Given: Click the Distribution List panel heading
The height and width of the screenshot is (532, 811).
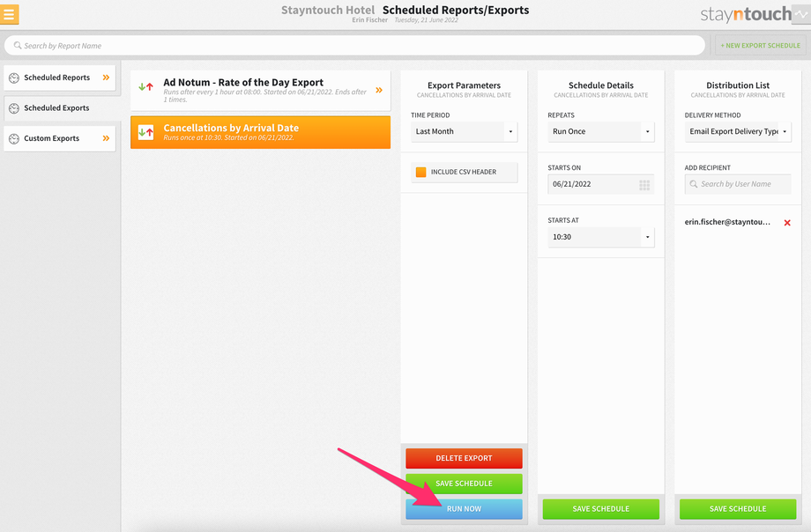Looking at the screenshot, I should pos(738,85).
